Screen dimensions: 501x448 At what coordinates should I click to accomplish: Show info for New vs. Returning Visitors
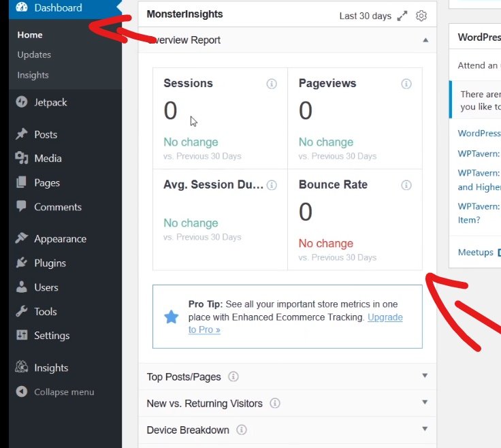pyautogui.click(x=275, y=403)
